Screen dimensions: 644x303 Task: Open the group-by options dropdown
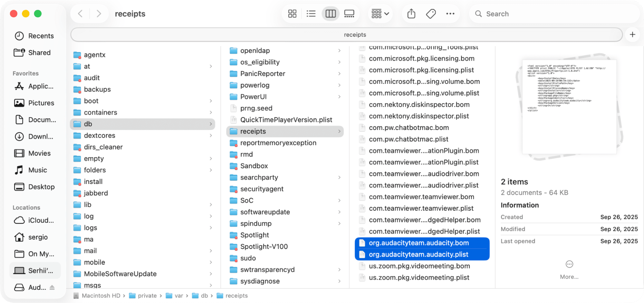pyautogui.click(x=380, y=14)
